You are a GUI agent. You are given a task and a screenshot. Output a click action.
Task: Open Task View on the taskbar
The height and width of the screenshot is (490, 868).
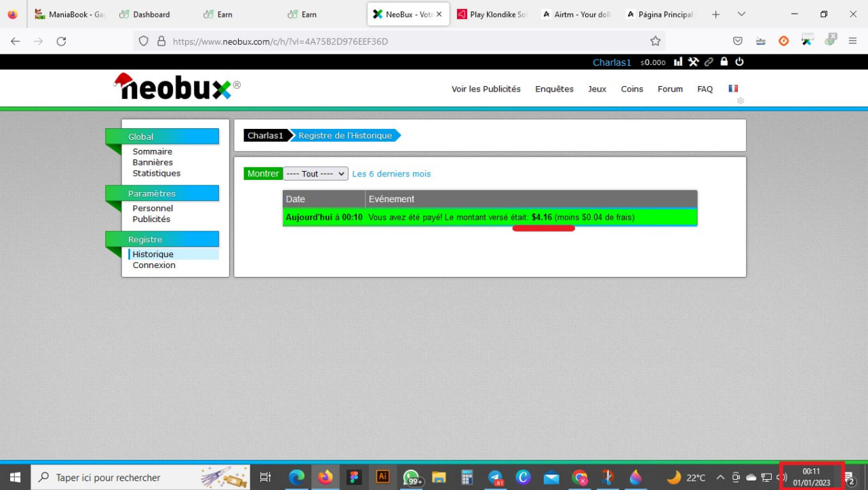[x=266, y=477]
